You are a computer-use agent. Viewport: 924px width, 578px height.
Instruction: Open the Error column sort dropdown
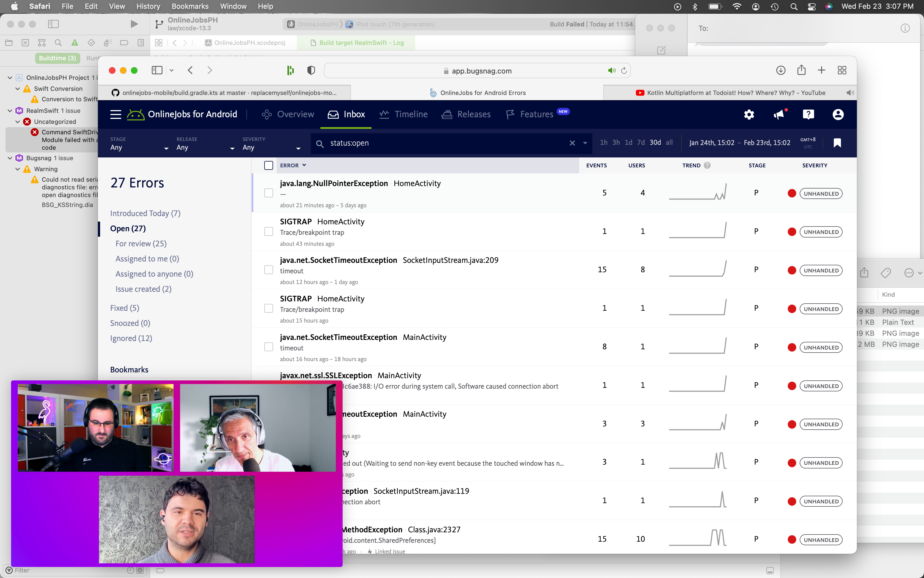pyautogui.click(x=293, y=165)
